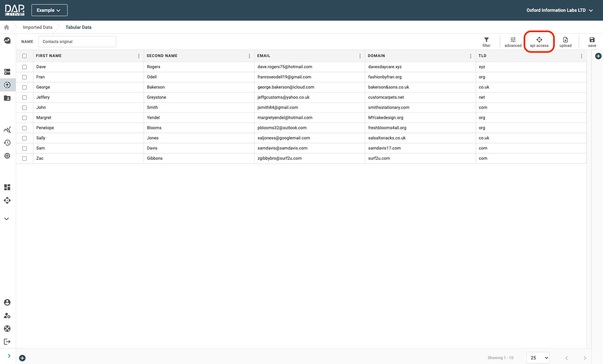Click the api access icon
The image size is (603, 364).
[539, 40]
